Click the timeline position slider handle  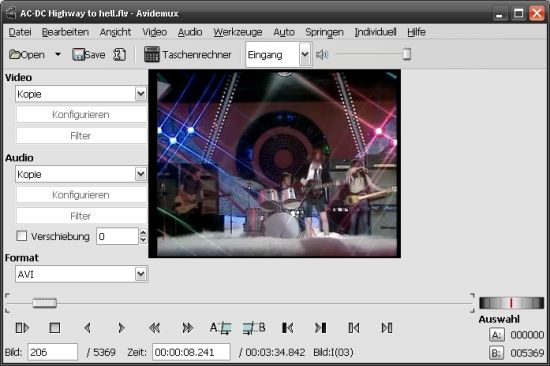coord(45,303)
